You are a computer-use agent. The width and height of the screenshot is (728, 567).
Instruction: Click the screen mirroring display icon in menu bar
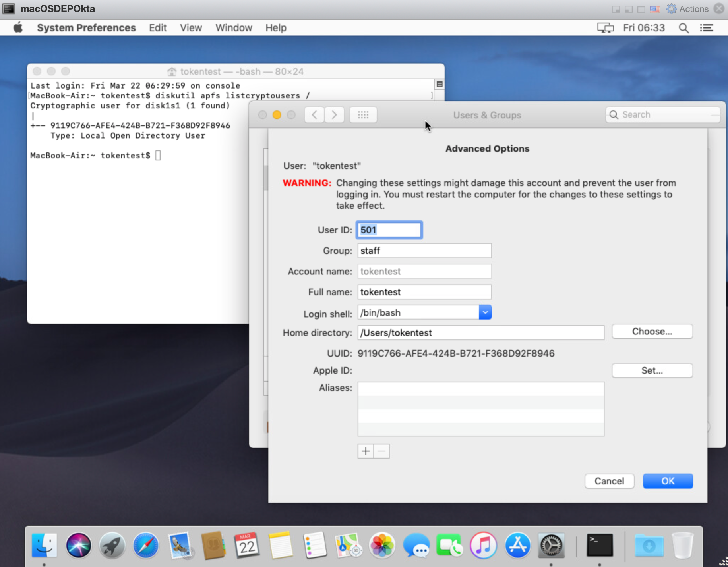(x=605, y=28)
